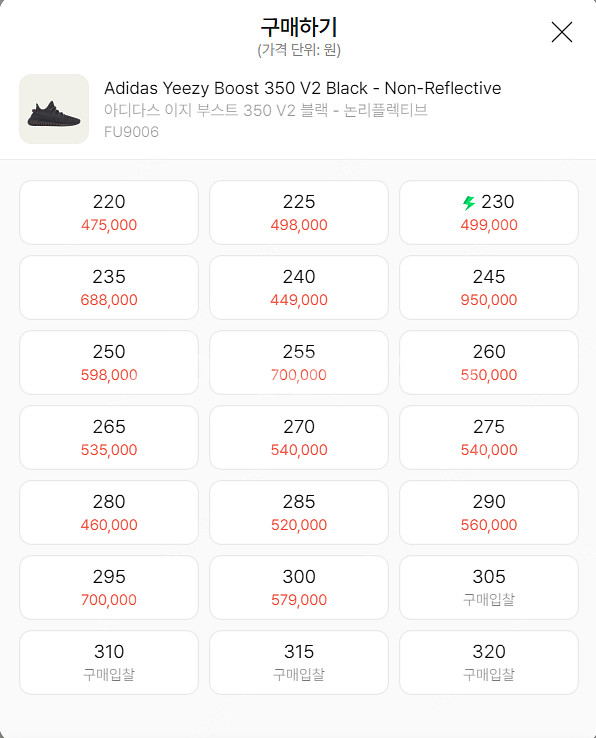The image size is (596, 738).
Task: Choose size 300 priced 579,000
Action: coord(299,587)
